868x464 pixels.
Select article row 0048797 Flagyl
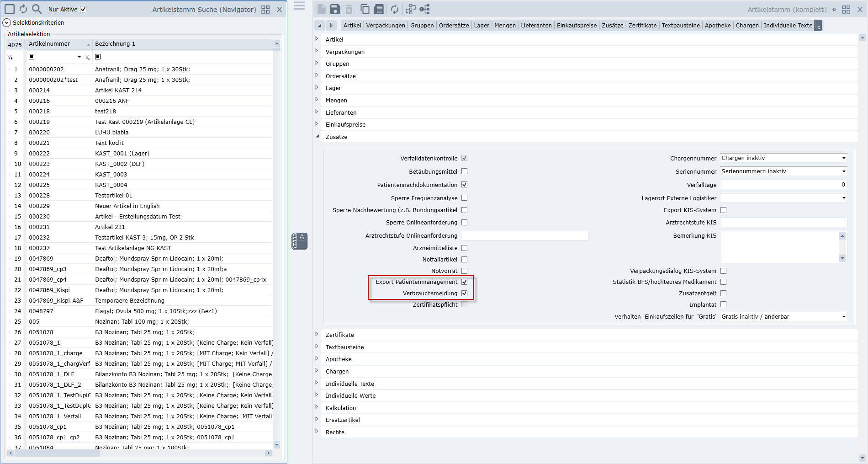click(140, 311)
